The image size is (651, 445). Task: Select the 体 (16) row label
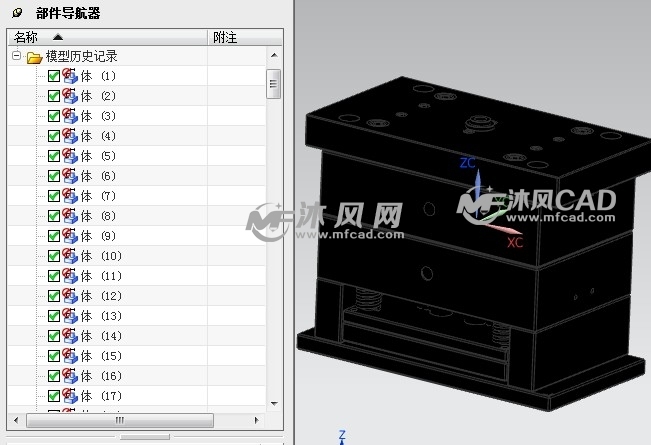click(101, 376)
